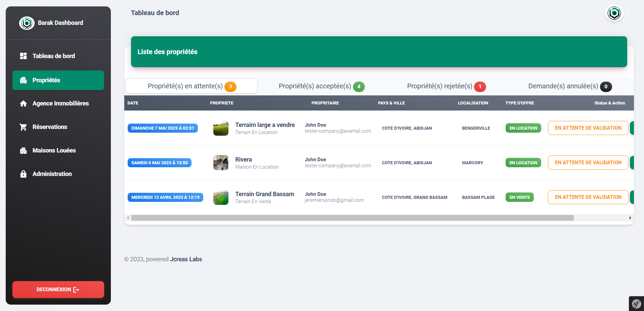Click the Agence Immobilières house icon
Viewport: 644px width, 311px height.
(23, 103)
